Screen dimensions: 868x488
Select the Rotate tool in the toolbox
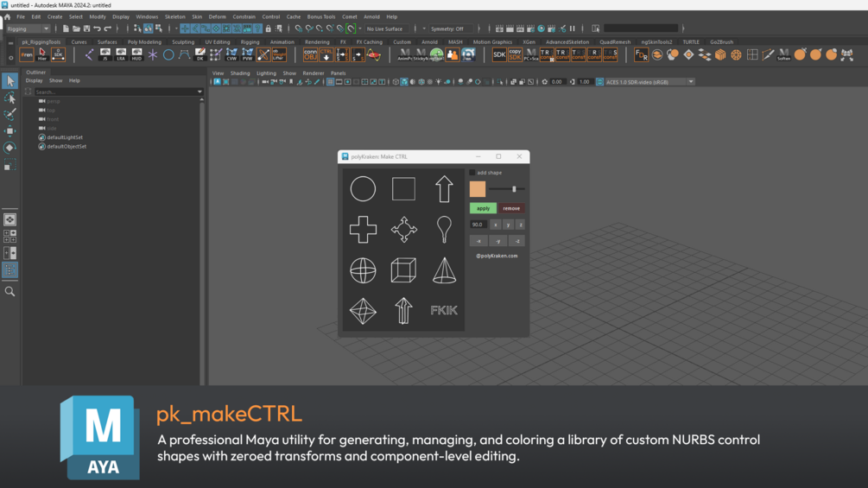(x=10, y=148)
